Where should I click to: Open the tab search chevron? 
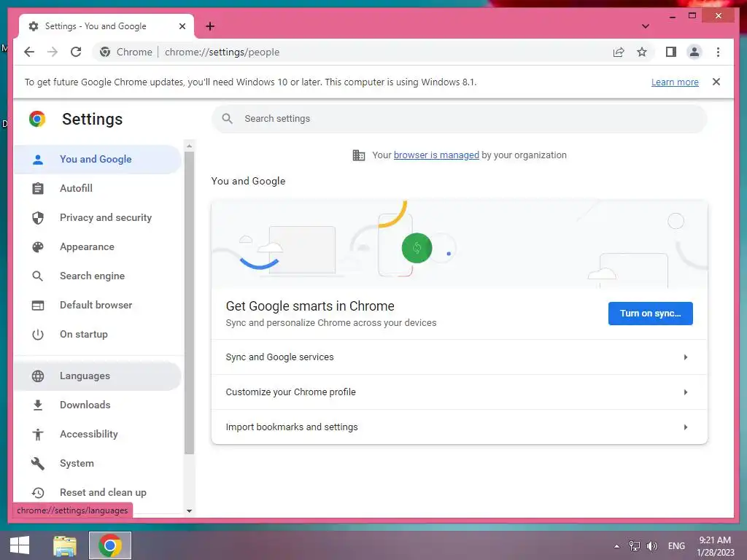tap(645, 26)
